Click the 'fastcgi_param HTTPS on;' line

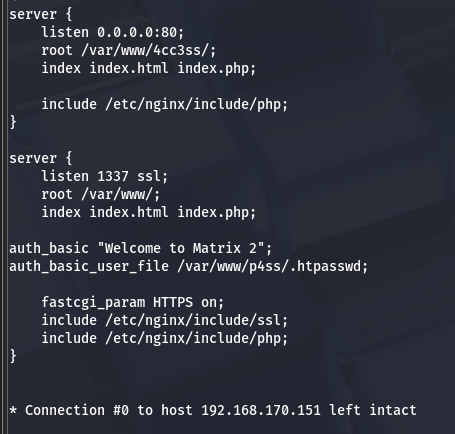(133, 303)
